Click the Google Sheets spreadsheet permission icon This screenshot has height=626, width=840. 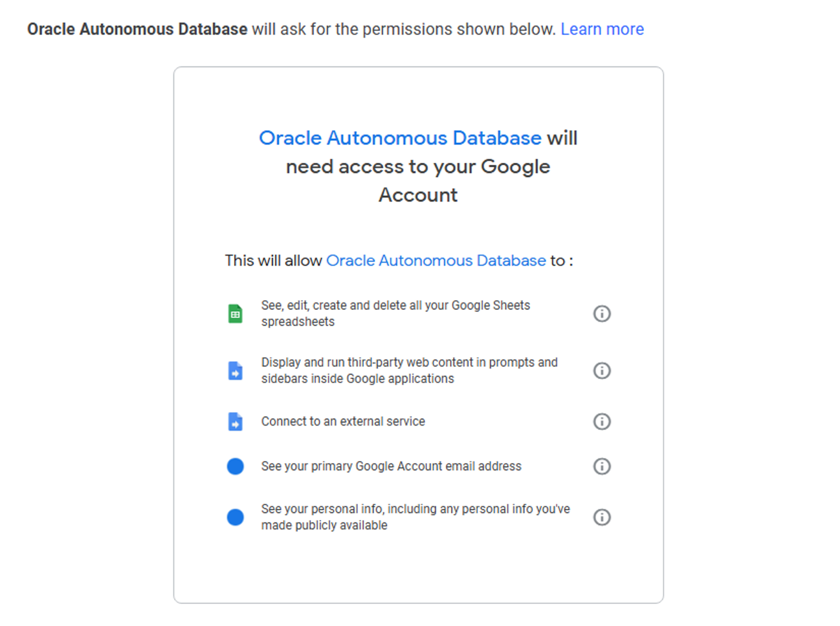click(235, 313)
